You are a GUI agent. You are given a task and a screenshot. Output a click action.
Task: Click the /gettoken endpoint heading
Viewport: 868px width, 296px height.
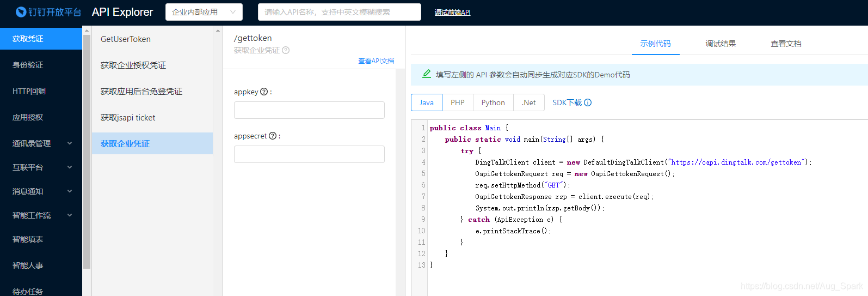click(253, 38)
